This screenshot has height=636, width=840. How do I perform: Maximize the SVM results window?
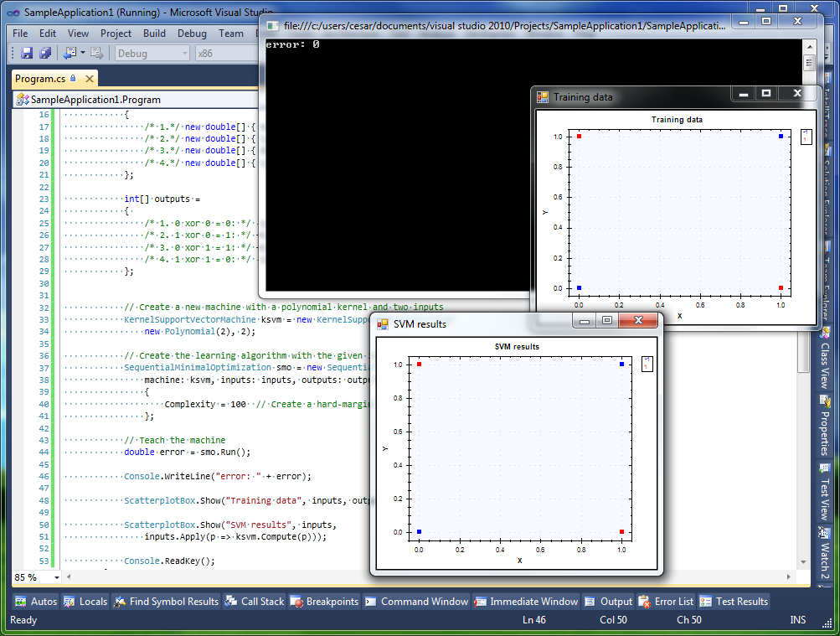click(x=607, y=321)
